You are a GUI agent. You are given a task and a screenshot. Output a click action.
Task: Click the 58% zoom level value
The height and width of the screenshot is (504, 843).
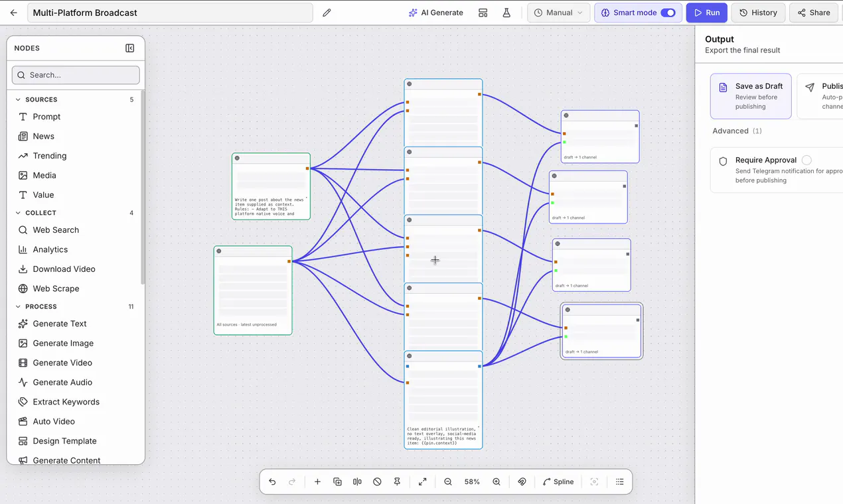click(472, 482)
